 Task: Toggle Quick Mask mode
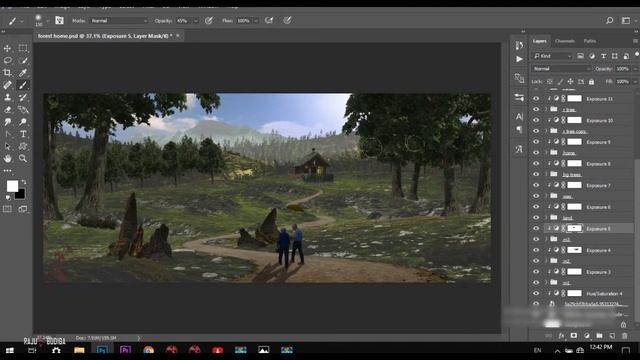[x=7, y=209]
